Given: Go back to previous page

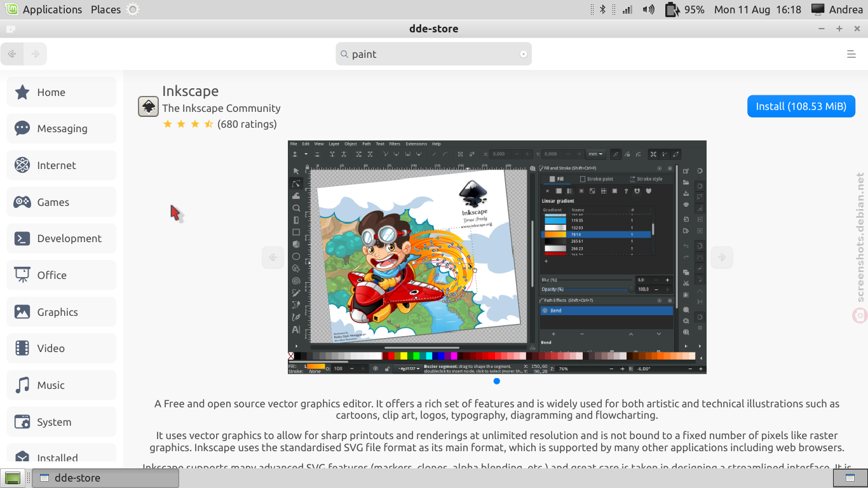Looking at the screenshot, I should [12, 54].
